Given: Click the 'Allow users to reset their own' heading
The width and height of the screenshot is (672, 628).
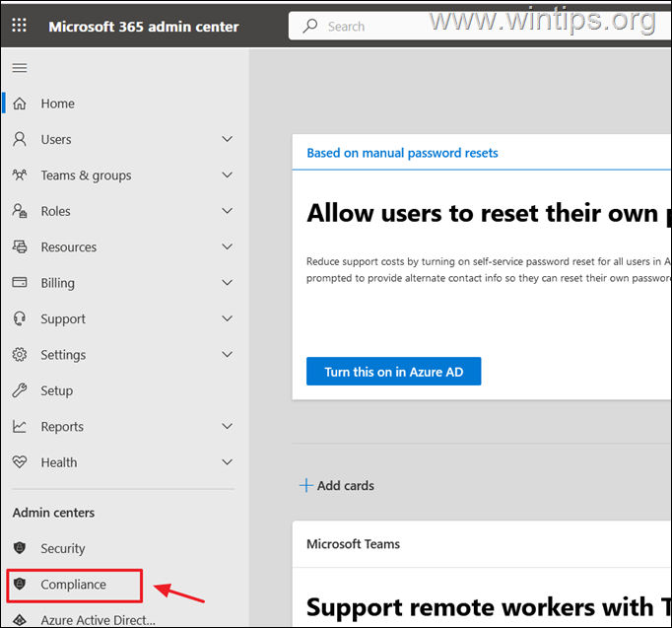Looking at the screenshot, I should click(x=489, y=213).
